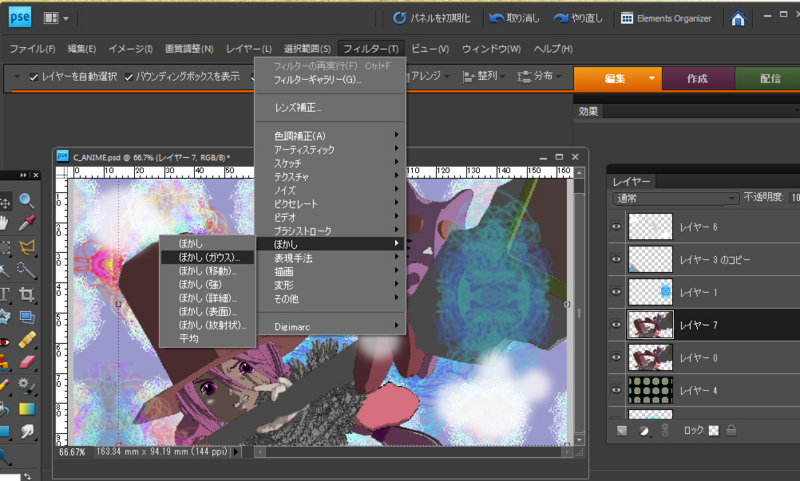Screen dimensions: 800x481
Task: Select the Quick Selection tool
Action: [26, 271]
